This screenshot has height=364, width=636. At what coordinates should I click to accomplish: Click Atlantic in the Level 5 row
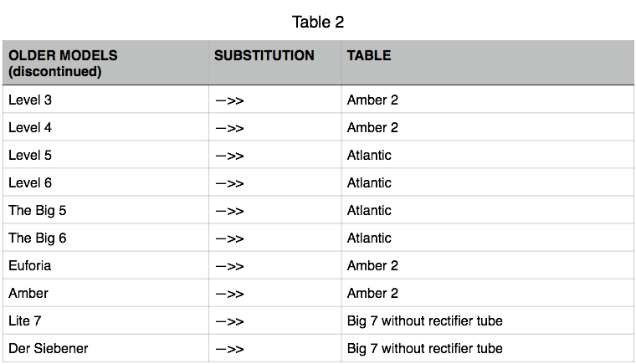[x=369, y=155]
